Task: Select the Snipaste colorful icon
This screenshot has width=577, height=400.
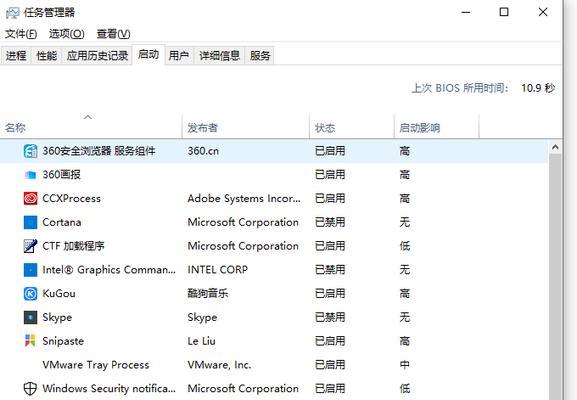Action: point(30,341)
